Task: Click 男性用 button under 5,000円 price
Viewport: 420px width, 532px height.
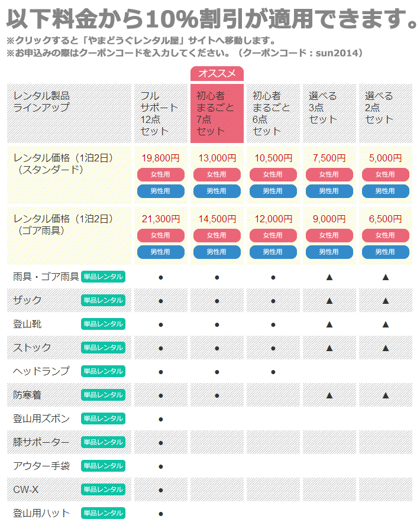Action: [385, 191]
